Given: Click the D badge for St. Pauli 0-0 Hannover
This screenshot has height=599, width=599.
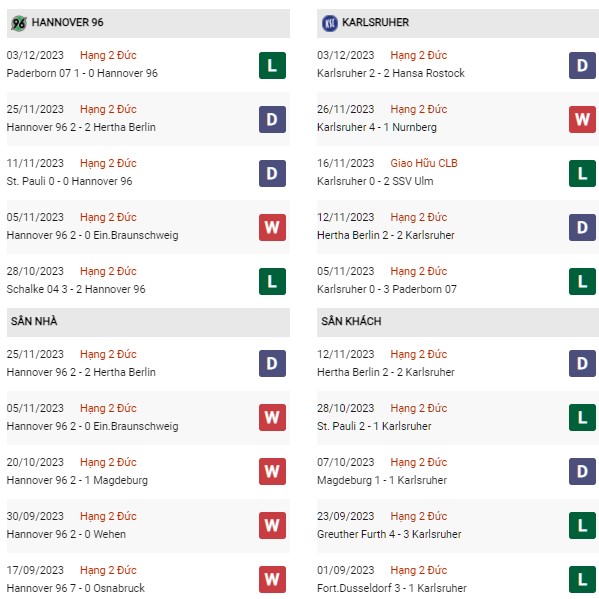Looking at the screenshot, I should pyautogui.click(x=272, y=173).
